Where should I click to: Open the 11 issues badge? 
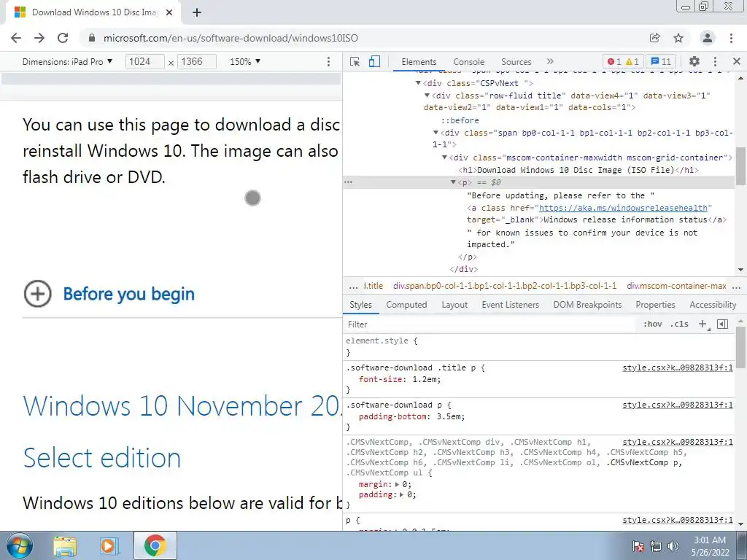click(661, 61)
